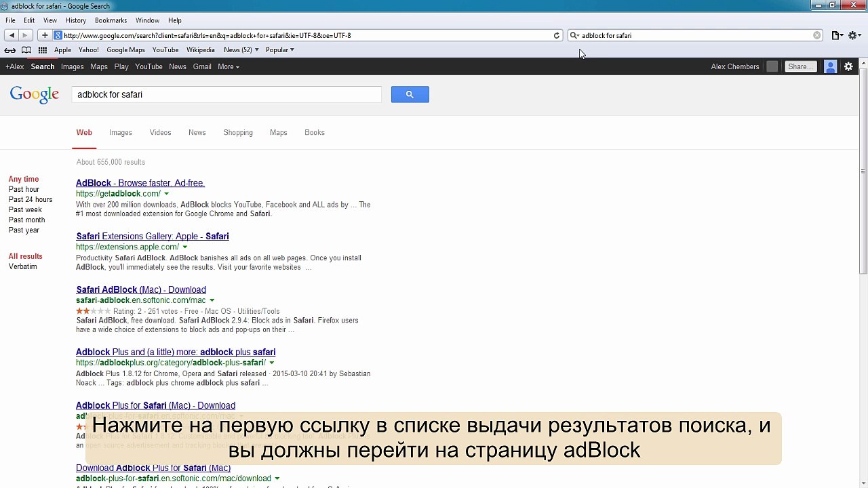
Task: Expand the News (52) bookmarks folder
Action: [x=241, y=50]
